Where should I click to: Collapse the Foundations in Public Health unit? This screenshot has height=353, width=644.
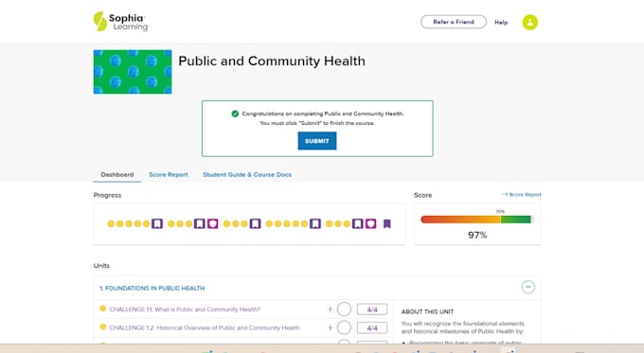(x=528, y=287)
